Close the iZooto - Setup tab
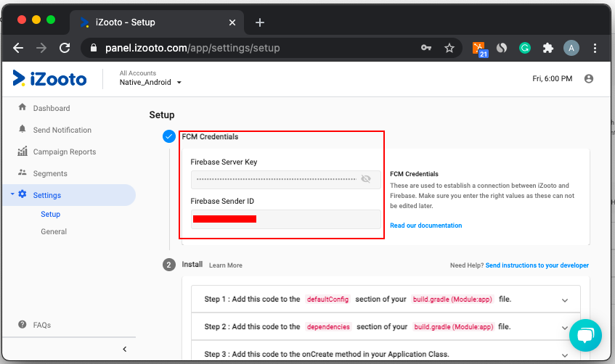This screenshot has height=364, width=615. (x=232, y=22)
